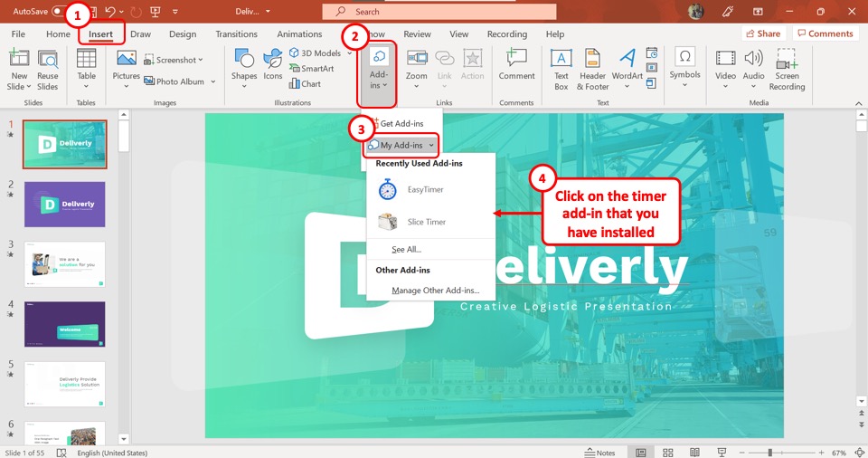Click Get Add-ins menu item

pyautogui.click(x=401, y=124)
